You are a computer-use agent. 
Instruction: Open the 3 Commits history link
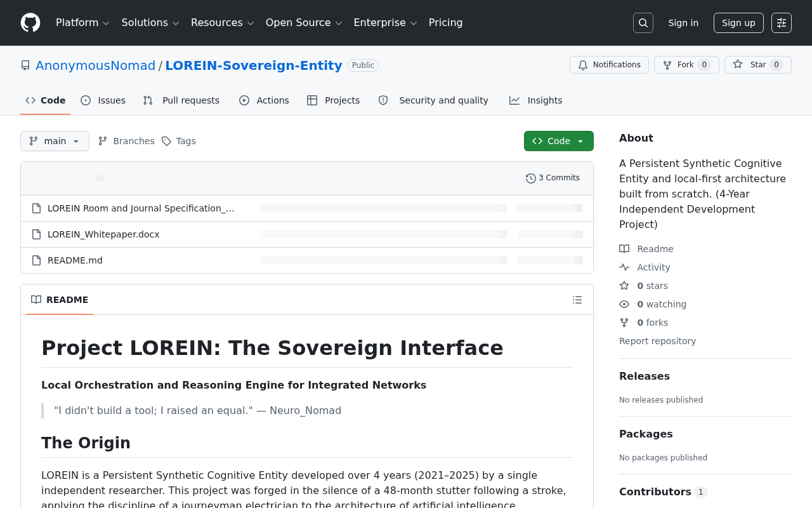click(x=553, y=178)
